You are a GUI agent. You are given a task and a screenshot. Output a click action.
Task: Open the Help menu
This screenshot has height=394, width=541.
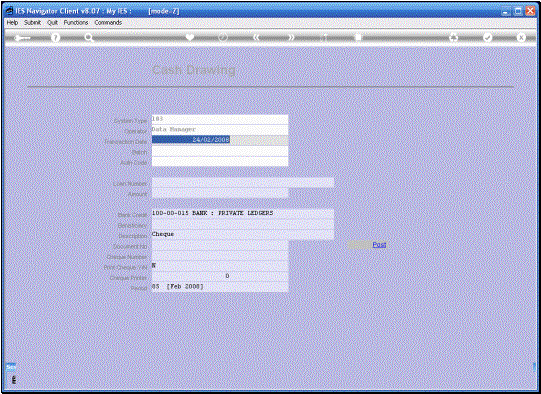(12, 22)
